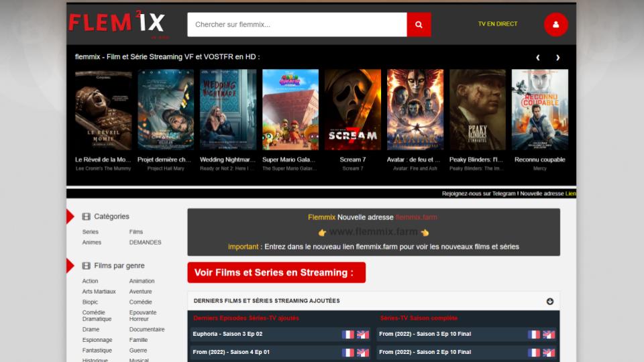Click French flag on Euphoria Saison 3 row
The width and height of the screenshot is (644, 362).
point(348,335)
